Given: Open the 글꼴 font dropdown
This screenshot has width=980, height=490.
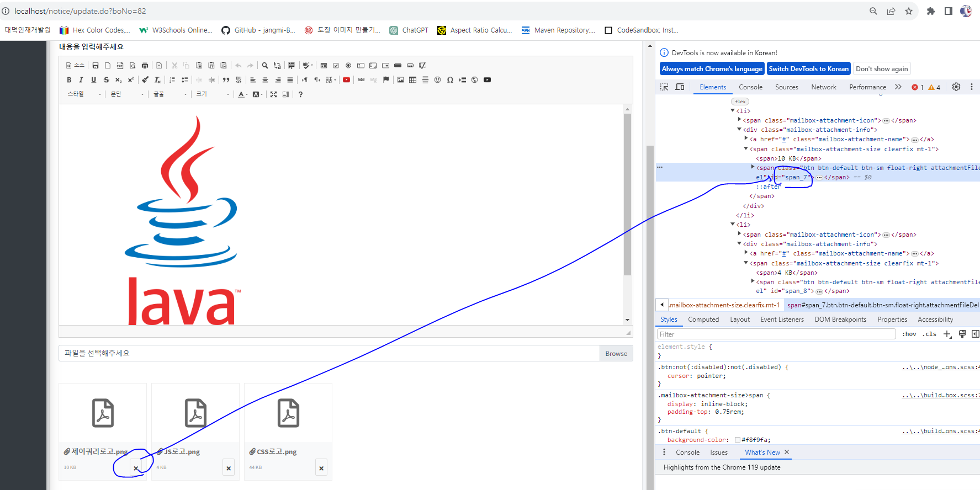Looking at the screenshot, I should [170, 94].
